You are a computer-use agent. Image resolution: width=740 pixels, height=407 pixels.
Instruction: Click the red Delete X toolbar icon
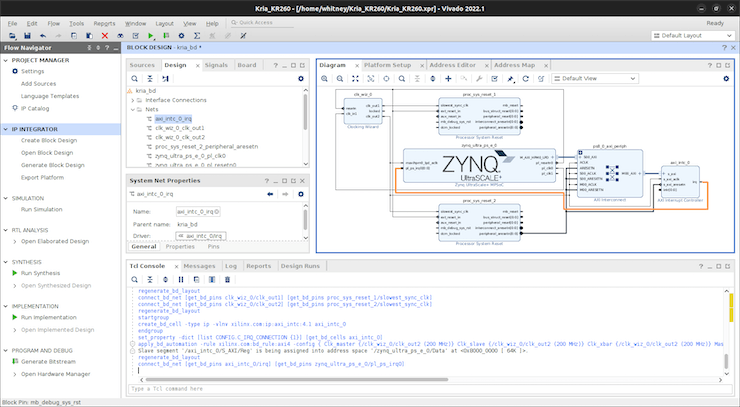point(105,35)
